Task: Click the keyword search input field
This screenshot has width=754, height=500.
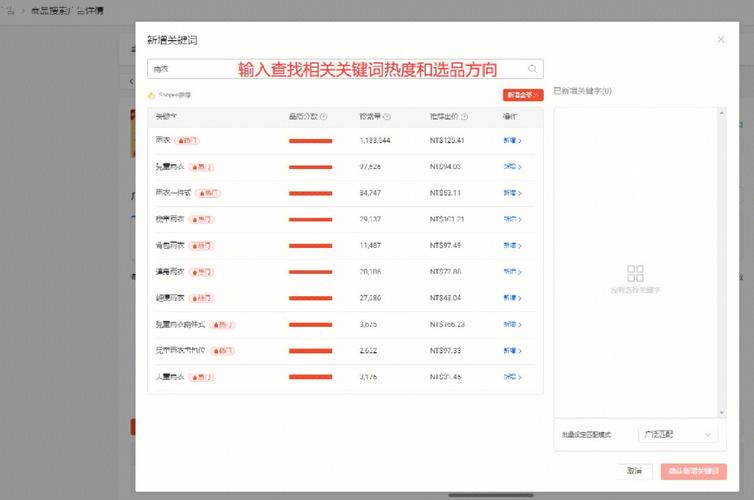Action: click(345, 69)
